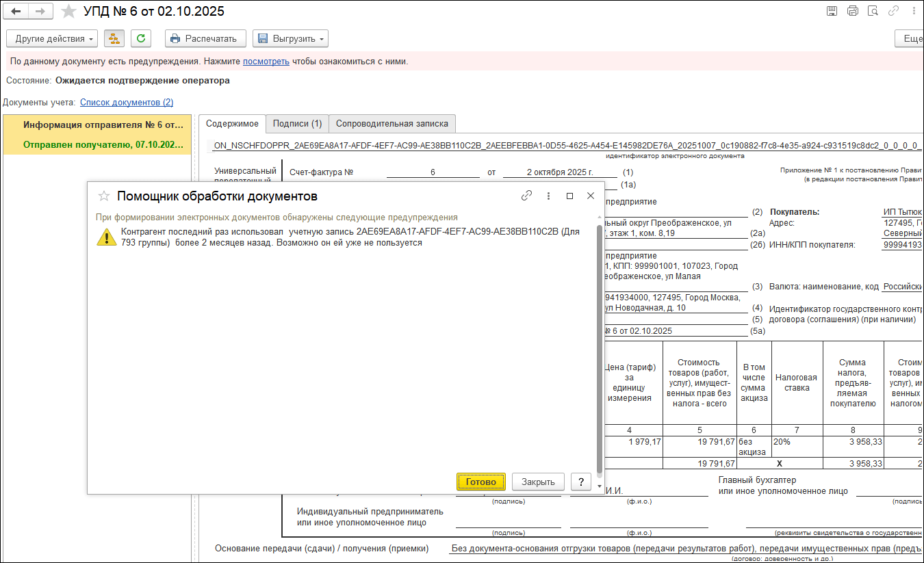
Task: Favorite the Помощник обработки документов dialog
Action: [104, 196]
